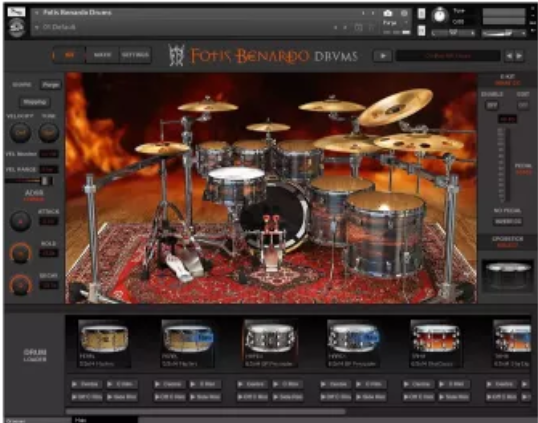Click the Attack value field

48,221
